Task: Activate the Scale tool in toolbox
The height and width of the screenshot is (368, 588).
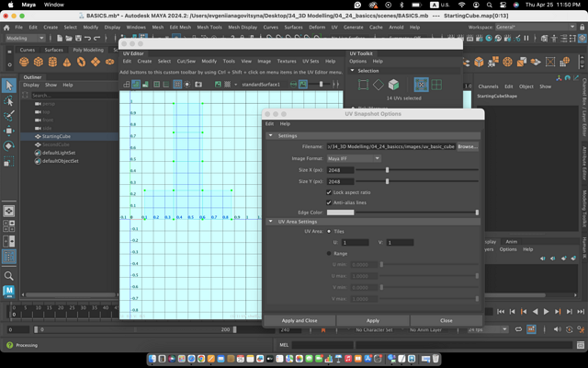Action: click(x=9, y=161)
